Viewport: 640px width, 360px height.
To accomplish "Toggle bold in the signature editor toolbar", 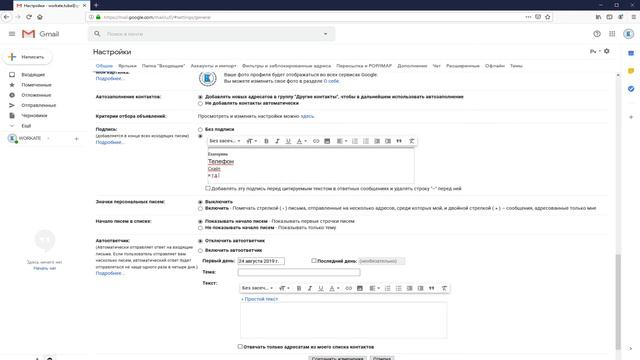I will [266, 141].
